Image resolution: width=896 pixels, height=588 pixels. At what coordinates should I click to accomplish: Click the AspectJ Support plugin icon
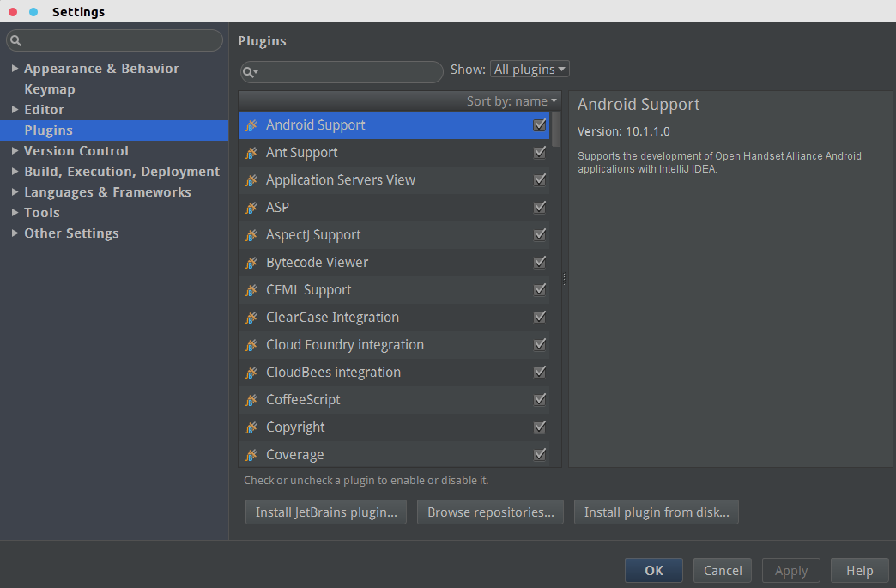pos(251,235)
